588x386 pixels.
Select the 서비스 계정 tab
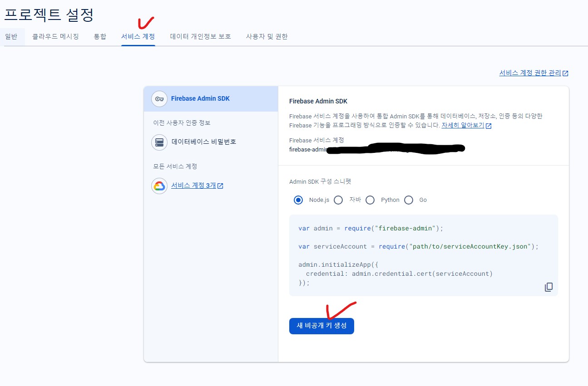point(138,37)
